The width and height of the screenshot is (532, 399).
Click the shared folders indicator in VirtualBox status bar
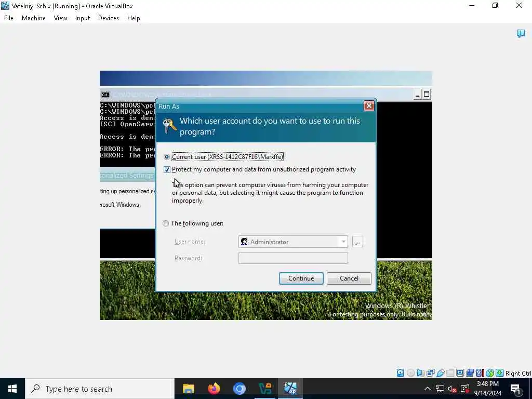pos(450,373)
